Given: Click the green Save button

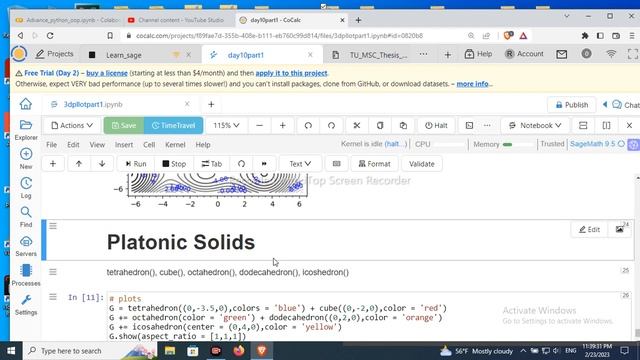Looking at the screenshot, I should pos(124,125).
